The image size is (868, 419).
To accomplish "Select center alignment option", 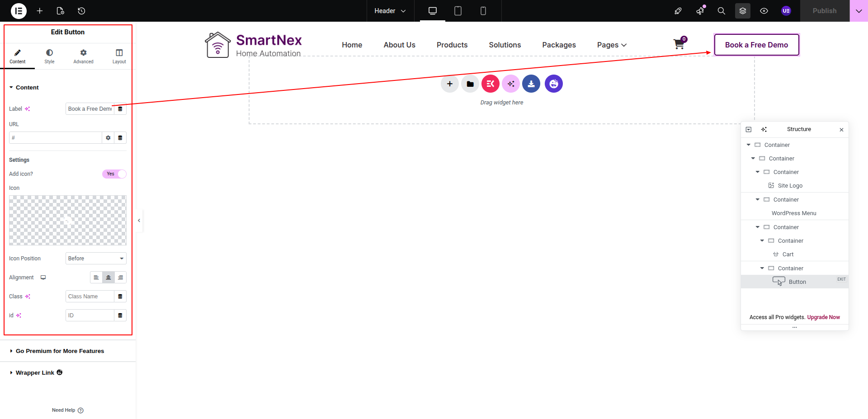I will click(x=108, y=278).
